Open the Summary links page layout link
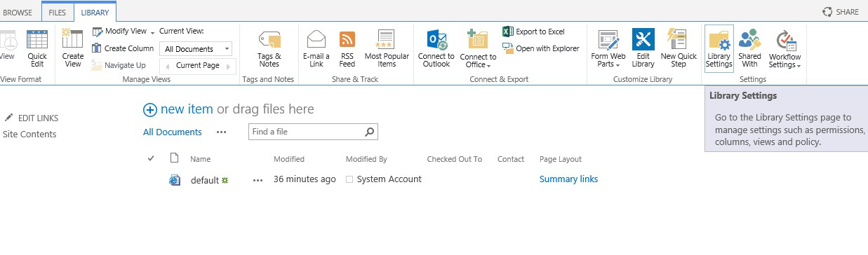This screenshot has width=868, height=255. 568,179
